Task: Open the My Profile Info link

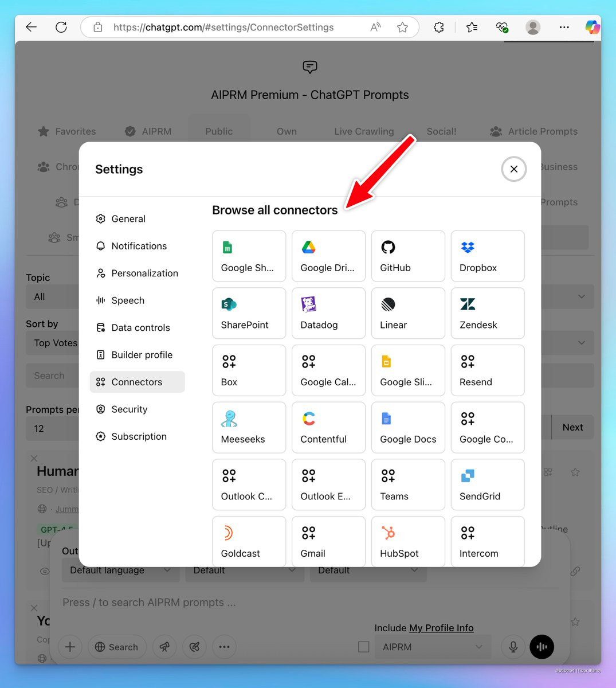Action: tap(441, 628)
